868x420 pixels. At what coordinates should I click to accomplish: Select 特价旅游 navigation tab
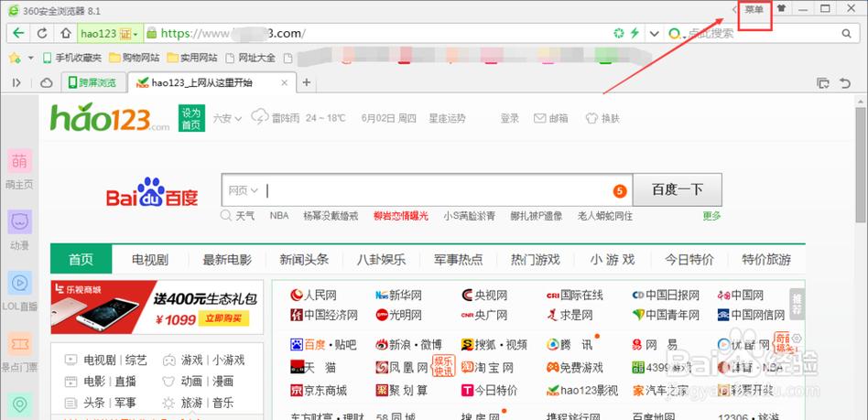tap(766, 259)
